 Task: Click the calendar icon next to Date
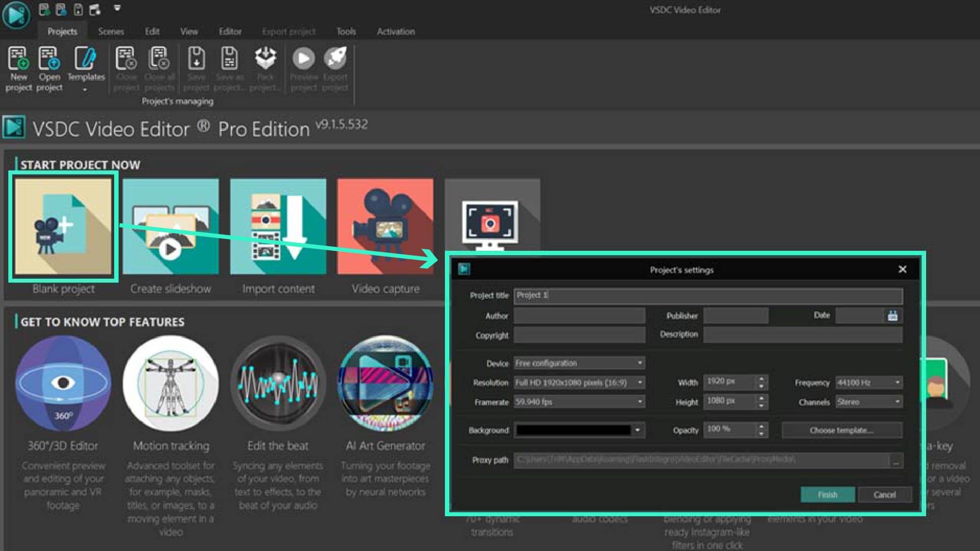coord(893,316)
